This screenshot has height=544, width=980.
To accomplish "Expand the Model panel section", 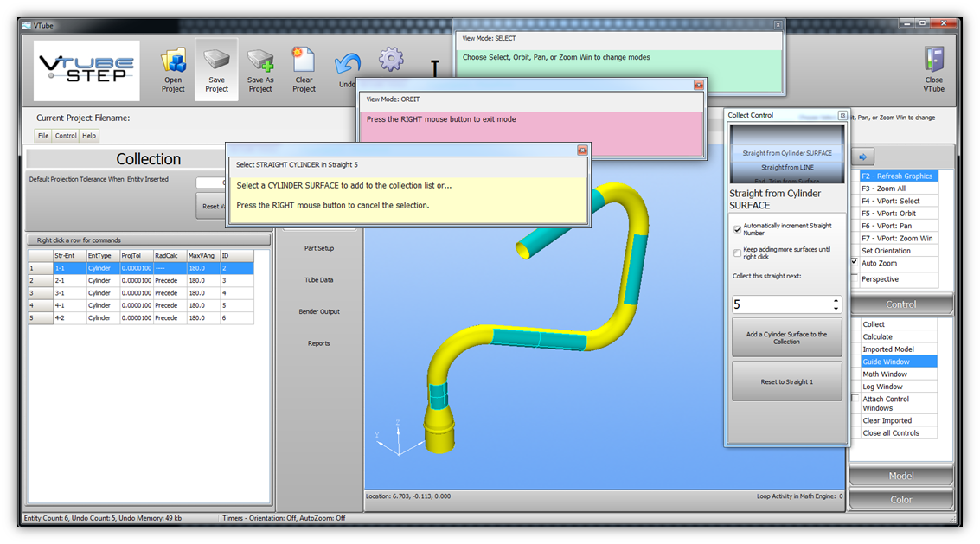I will (900, 477).
